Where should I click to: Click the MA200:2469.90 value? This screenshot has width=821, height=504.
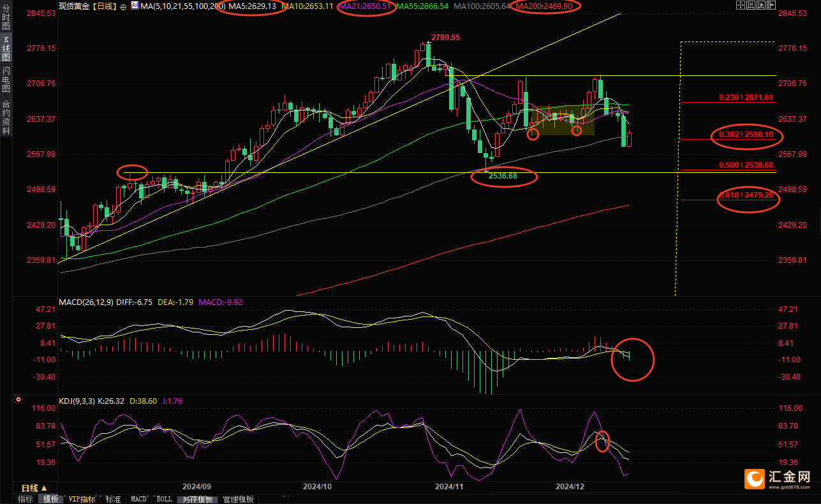[544, 6]
